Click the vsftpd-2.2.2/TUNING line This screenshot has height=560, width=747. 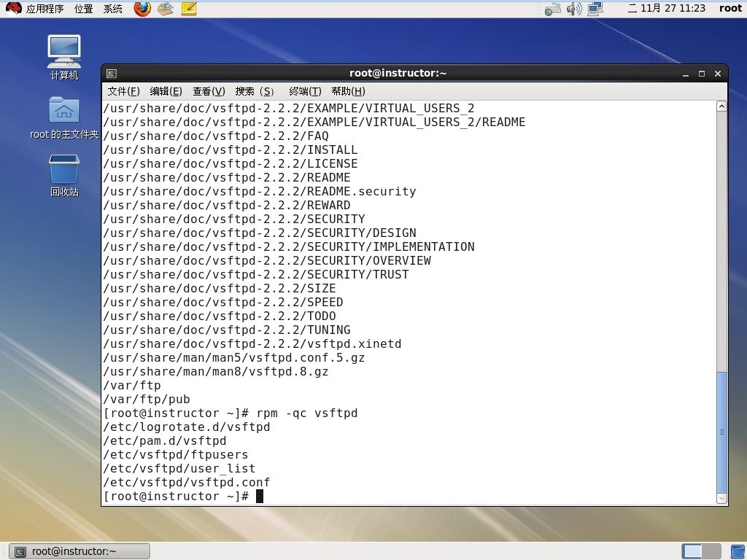(x=227, y=330)
